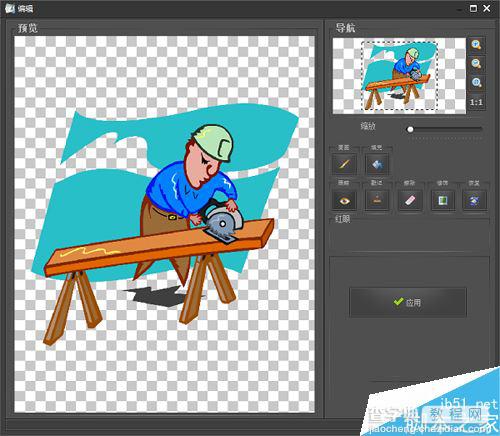Open the green frame decoration tool
Image resolution: width=500 pixels, height=436 pixels.
pyautogui.click(x=443, y=200)
